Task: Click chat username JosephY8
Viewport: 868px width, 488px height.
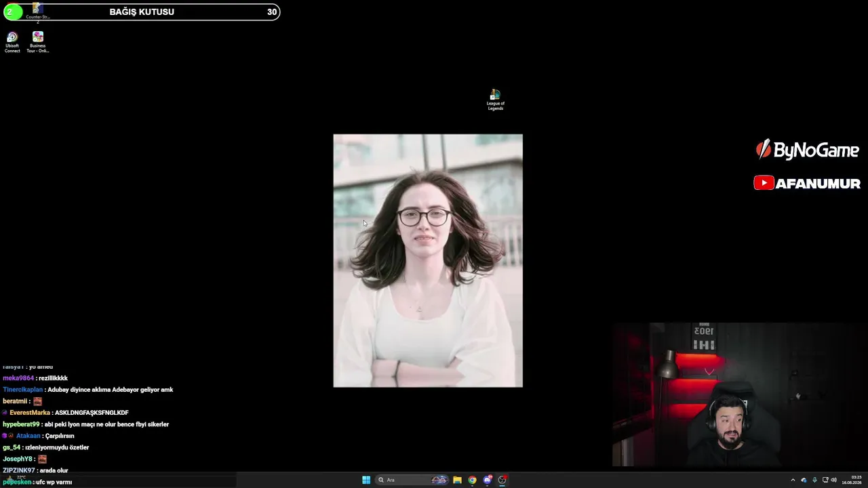Action: coord(18,459)
